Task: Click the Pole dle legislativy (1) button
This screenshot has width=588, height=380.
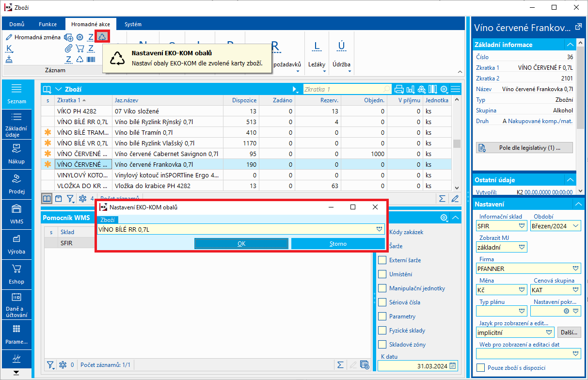Action: (x=524, y=147)
